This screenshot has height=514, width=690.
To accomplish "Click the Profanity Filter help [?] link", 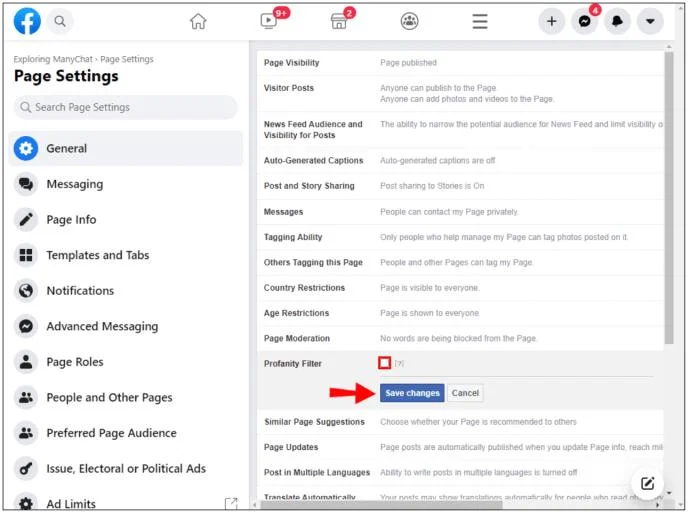I will pyautogui.click(x=399, y=363).
